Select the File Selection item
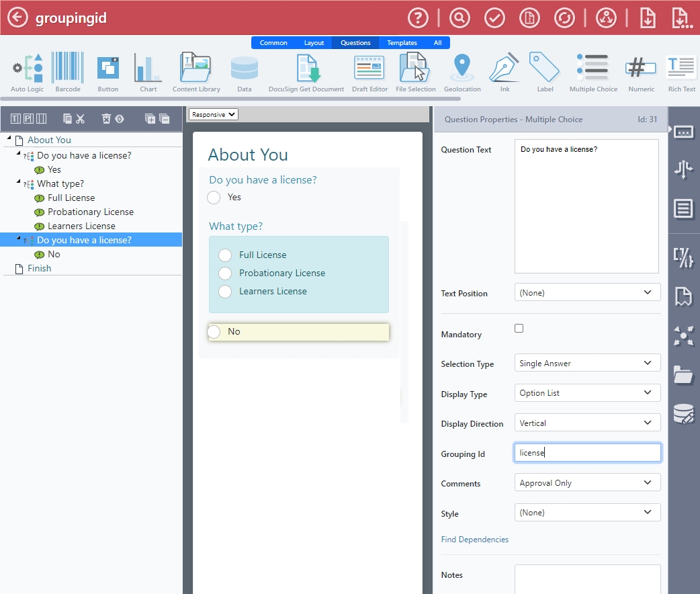The image size is (700, 594). point(416,73)
